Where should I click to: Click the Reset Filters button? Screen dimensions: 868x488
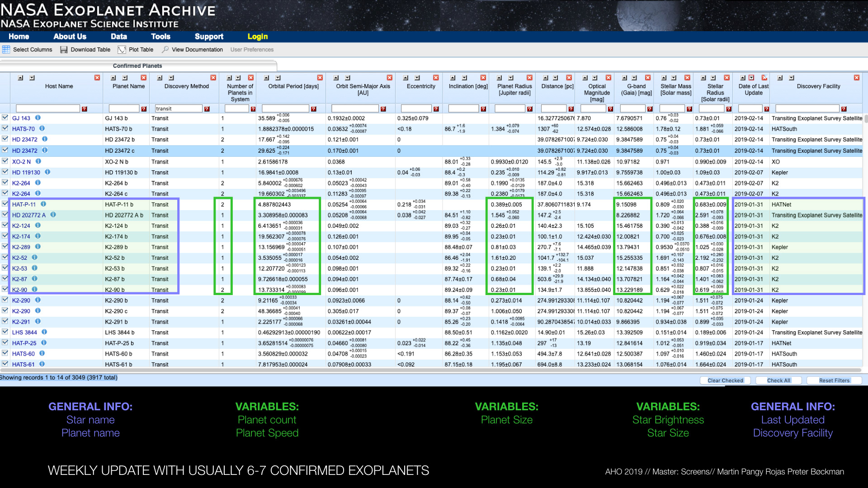click(834, 380)
